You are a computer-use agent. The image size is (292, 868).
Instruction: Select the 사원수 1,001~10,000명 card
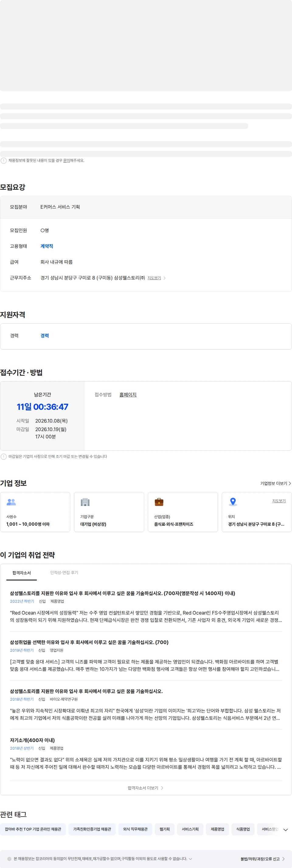click(35, 512)
